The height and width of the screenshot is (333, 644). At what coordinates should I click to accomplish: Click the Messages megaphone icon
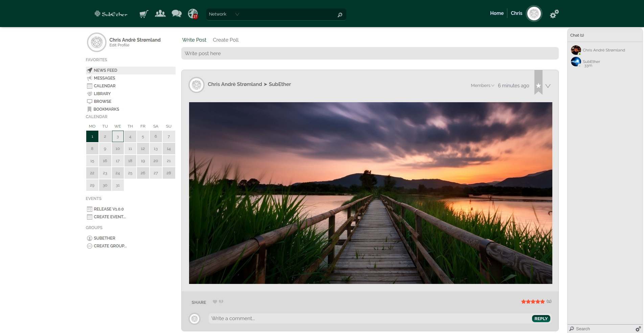pos(90,78)
